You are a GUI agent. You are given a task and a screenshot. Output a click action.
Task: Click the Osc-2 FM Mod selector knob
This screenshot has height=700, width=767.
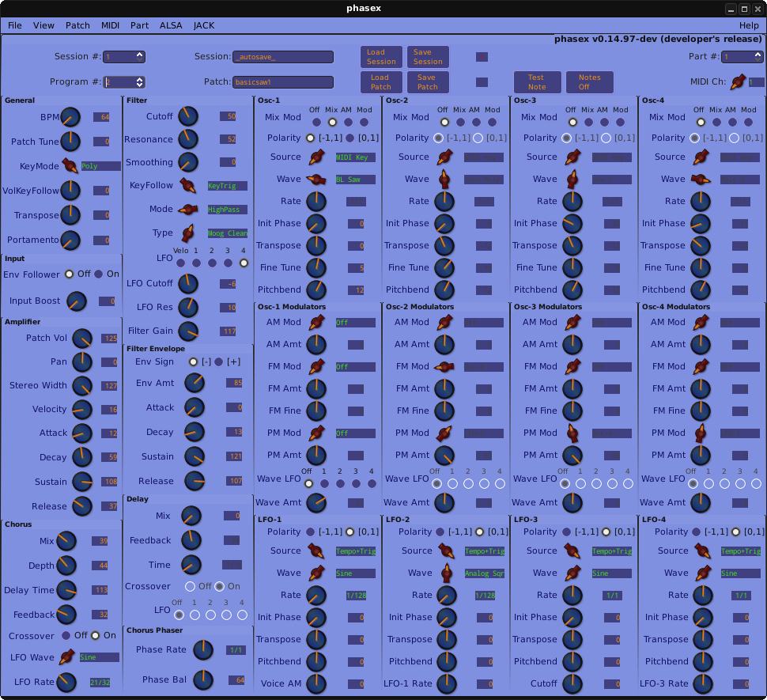pos(444,366)
